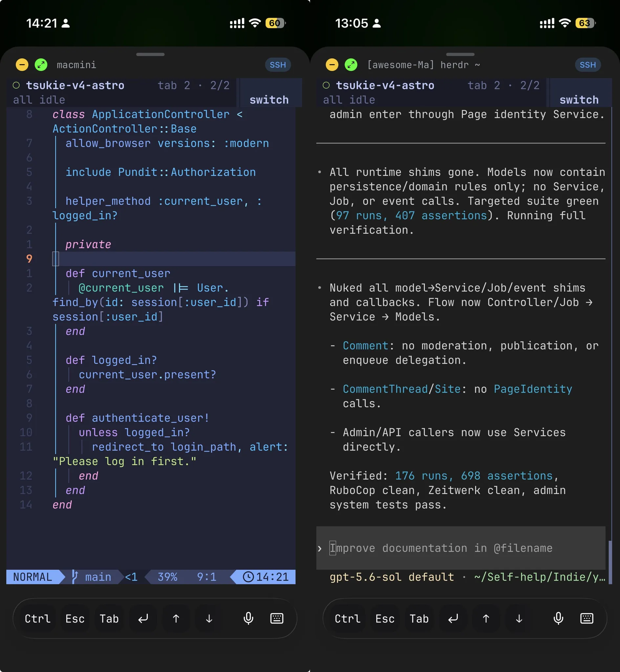Click the <1 indicator in vim status line
Image resolution: width=620 pixels, height=672 pixels.
[131, 577]
